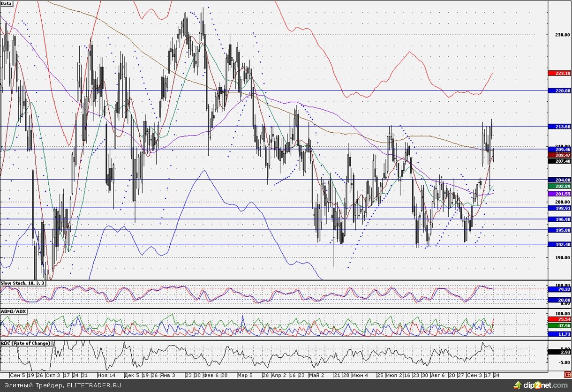572x392 pixels.
Task: Click the Мар 5 date marker
Action: (x=245, y=376)
